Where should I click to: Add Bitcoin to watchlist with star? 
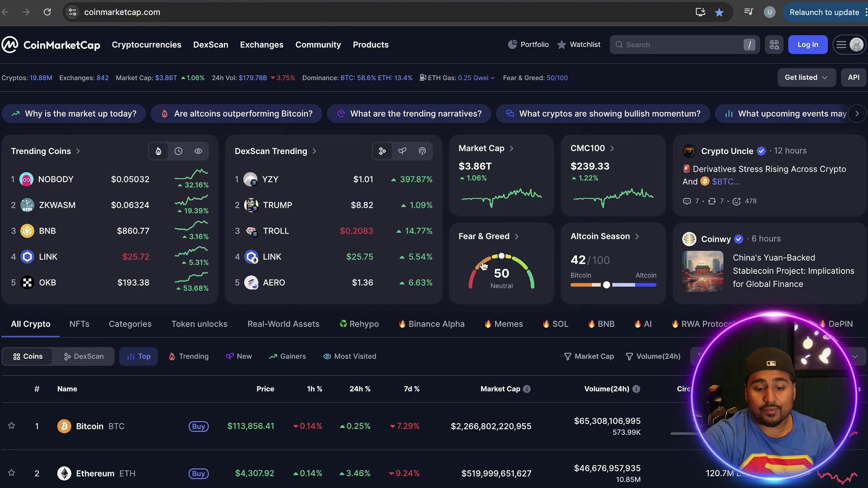click(x=12, y=426)
